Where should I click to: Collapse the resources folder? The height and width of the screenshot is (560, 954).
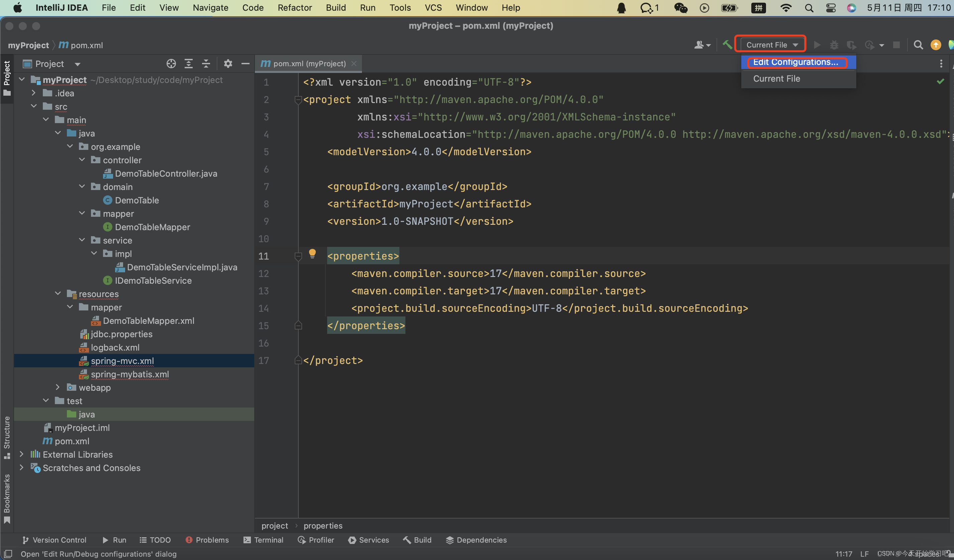click(x=58, y=293)
